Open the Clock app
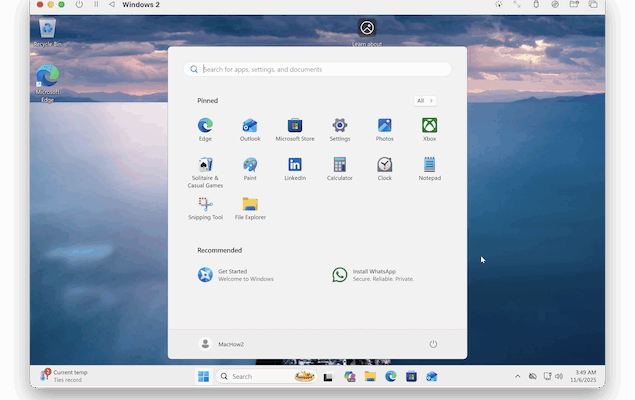The height and width of the screenshot is (400, 635). click(x=384, y=169)
